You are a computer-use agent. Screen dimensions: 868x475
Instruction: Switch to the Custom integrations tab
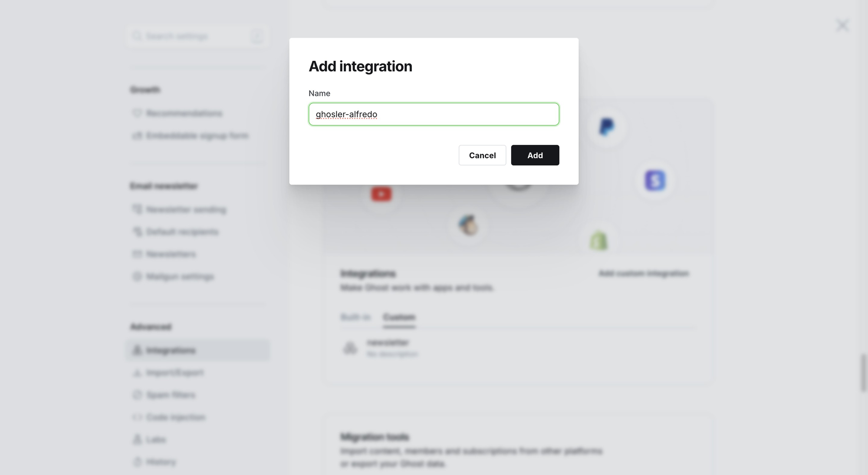399,317
